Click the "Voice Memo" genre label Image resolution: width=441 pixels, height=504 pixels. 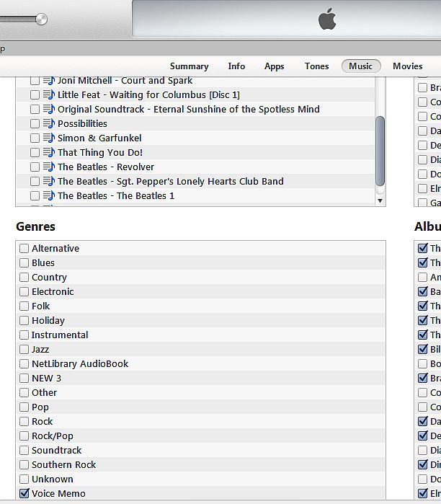(58, 493)
